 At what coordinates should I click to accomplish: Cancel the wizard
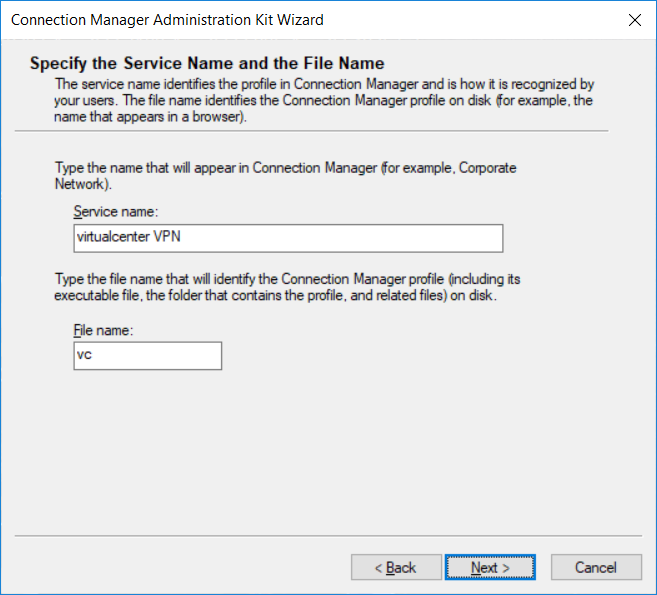(x=596, y=567)
